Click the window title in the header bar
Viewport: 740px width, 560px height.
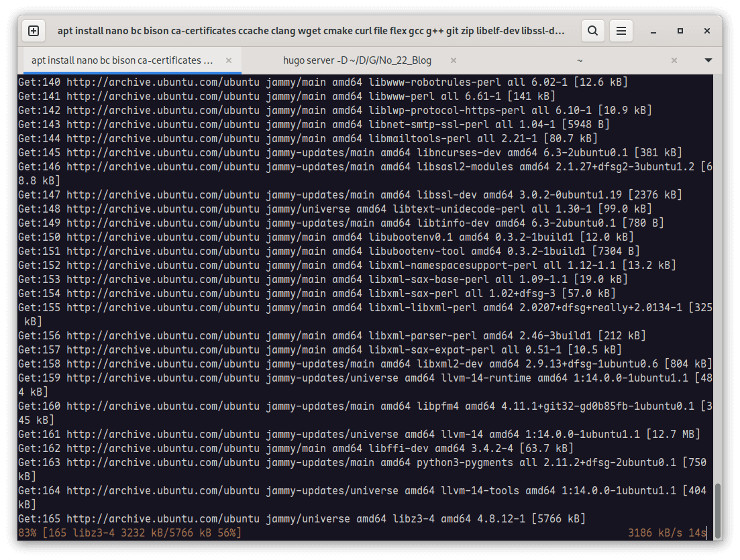coord(311,31)
